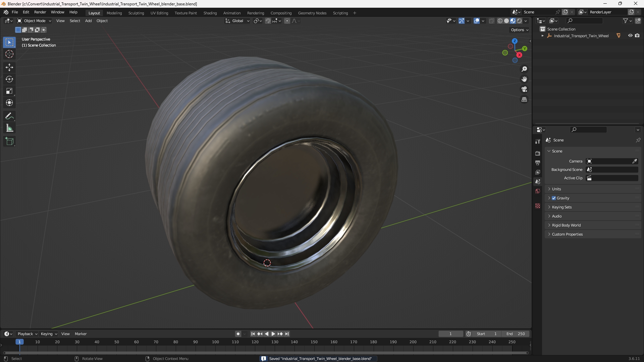
Task: Open the View Layer properties tab
Action: click(x=538, y=172)
